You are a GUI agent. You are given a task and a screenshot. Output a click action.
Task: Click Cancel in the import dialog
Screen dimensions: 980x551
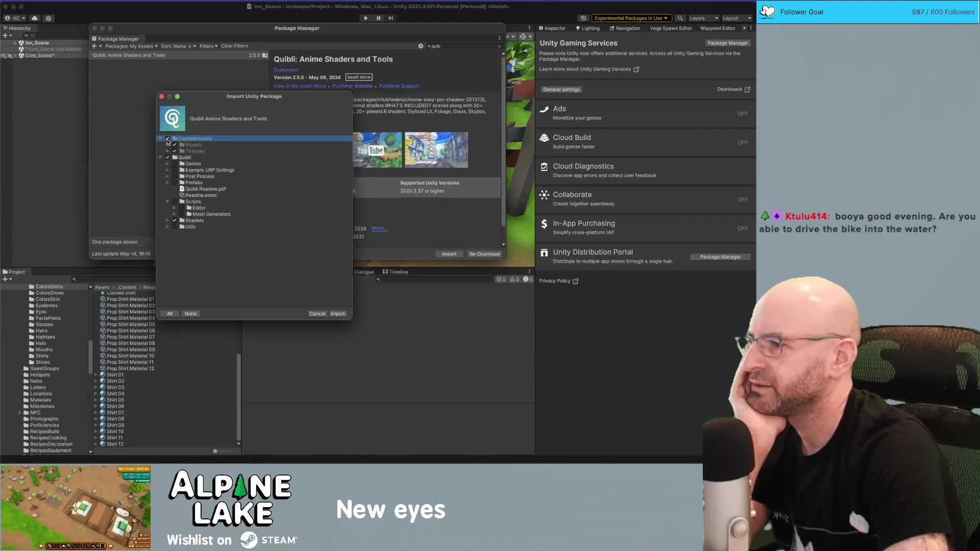[317, 314]
